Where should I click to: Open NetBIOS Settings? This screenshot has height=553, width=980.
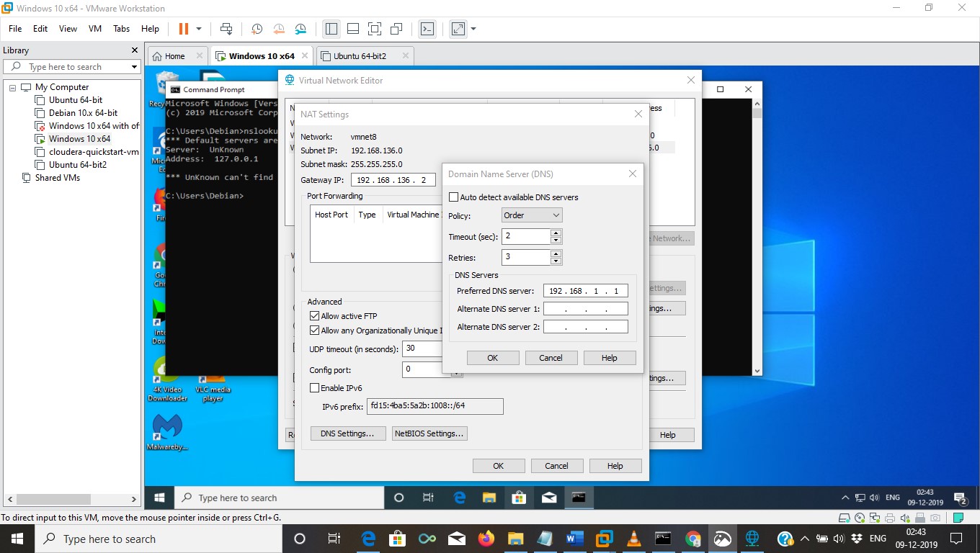pyautogui.click(x=429, y=433)
